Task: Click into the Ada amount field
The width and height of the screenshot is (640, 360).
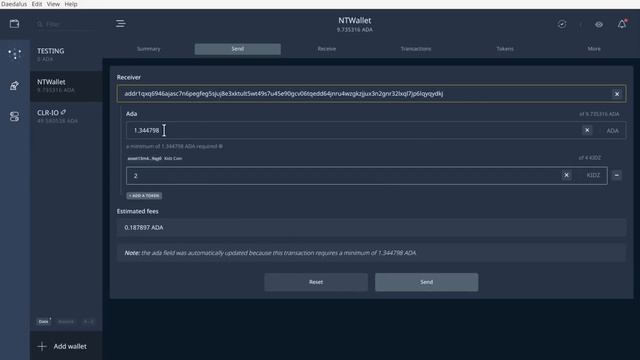Action: 376,130
